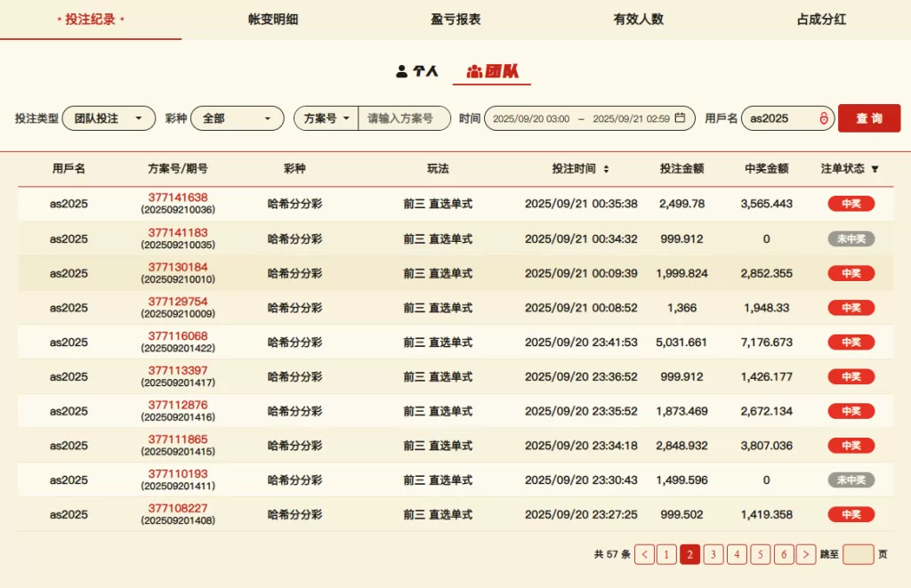Open the 帐变明细 tab
This screenshot has width=911, height=588.
pyautogui.click(x=273, y=19)
